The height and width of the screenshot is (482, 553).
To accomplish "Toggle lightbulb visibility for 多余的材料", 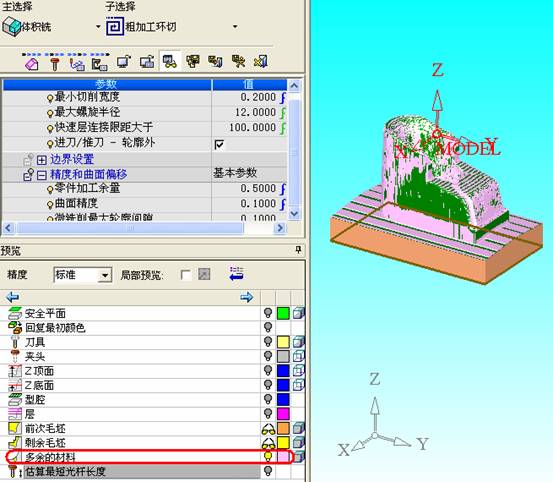I will click(268, 457).
